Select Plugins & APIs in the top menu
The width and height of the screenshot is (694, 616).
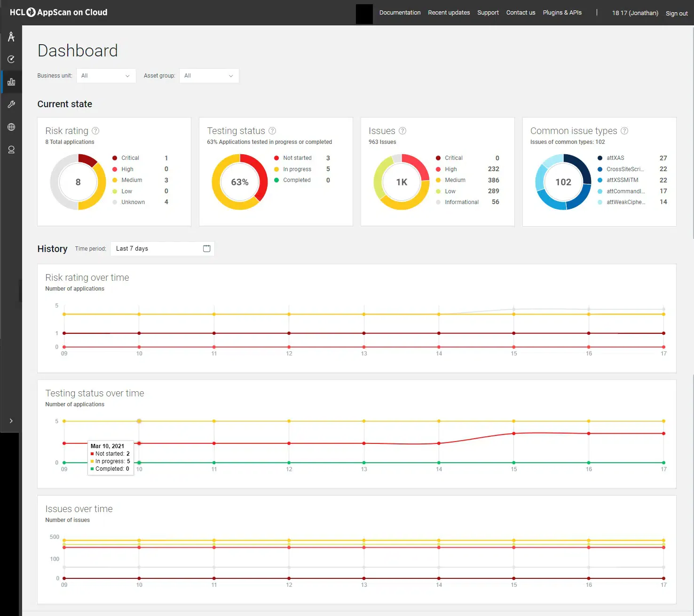[562, 13]
